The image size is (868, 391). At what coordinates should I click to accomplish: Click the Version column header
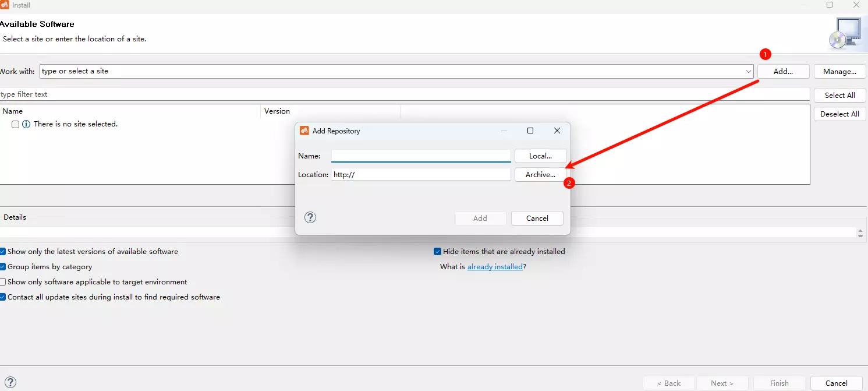[x=277, y=111]
